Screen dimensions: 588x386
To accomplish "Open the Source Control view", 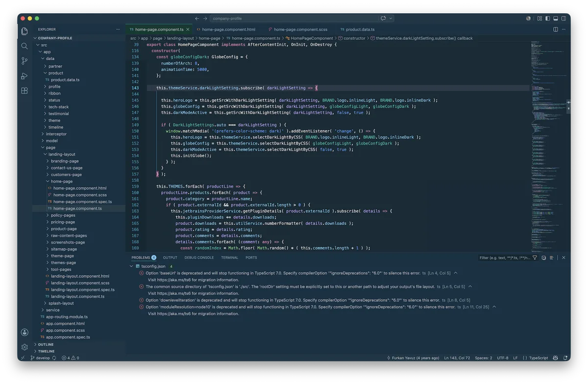I will [x=24, y=61].
